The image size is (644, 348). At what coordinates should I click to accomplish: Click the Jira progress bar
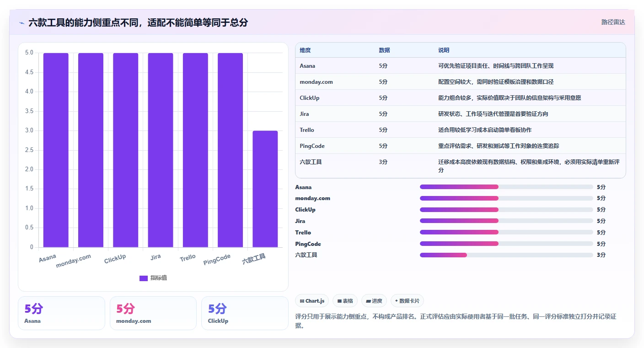(x=506, y=221)
